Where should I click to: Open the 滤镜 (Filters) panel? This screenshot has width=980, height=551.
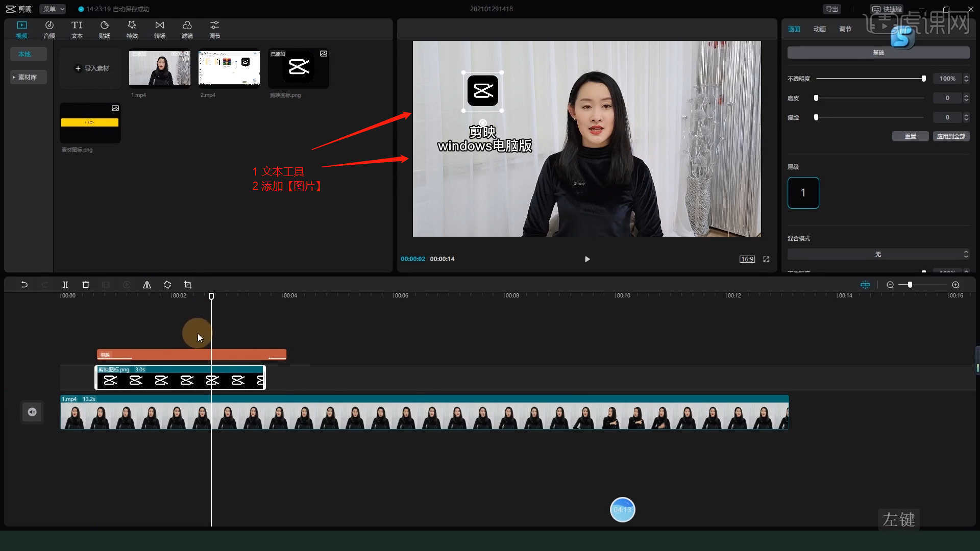click(187, 30)
